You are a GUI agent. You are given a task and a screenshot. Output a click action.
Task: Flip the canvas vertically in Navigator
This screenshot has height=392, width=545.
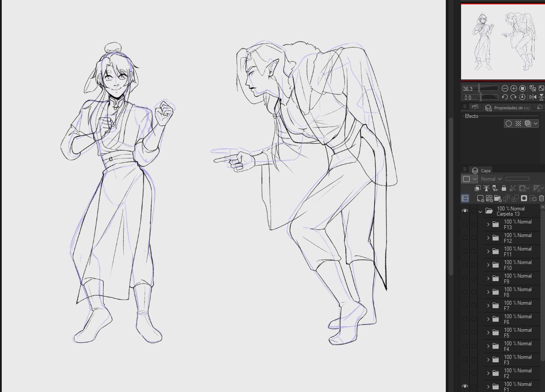(x=541, y=97)
